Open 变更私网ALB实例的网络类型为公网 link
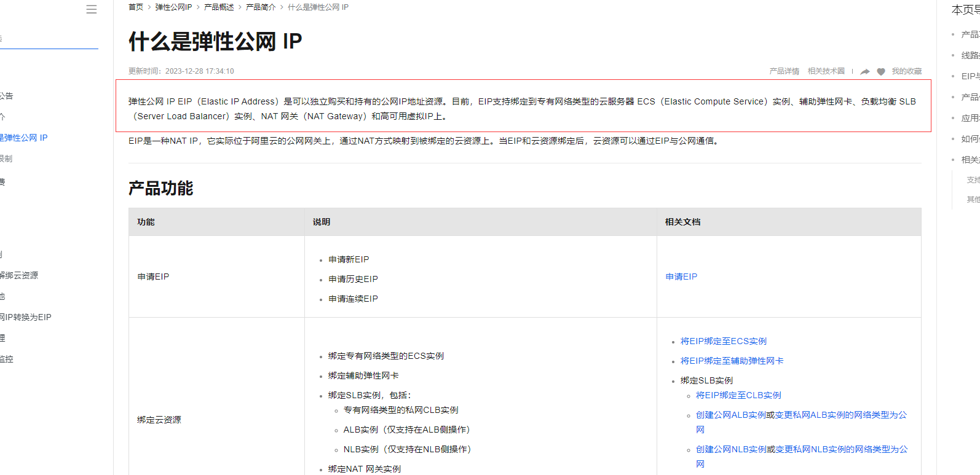980x475 pixels. coord(841,415)
